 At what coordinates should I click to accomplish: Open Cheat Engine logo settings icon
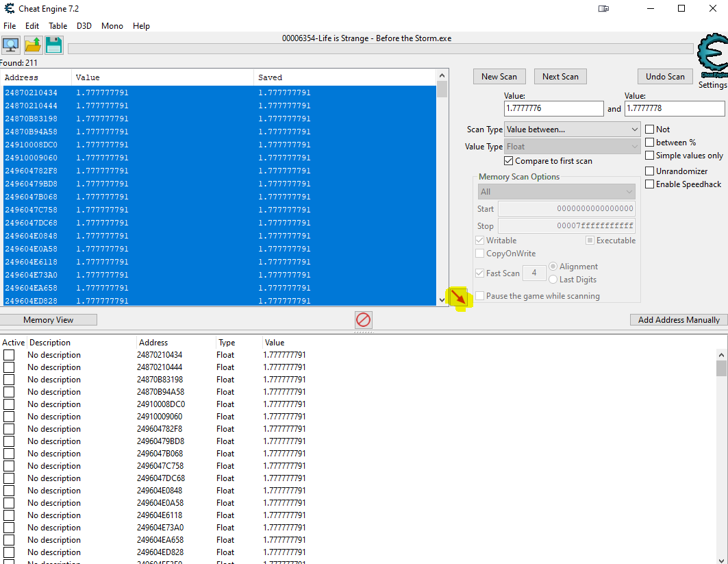712,56
